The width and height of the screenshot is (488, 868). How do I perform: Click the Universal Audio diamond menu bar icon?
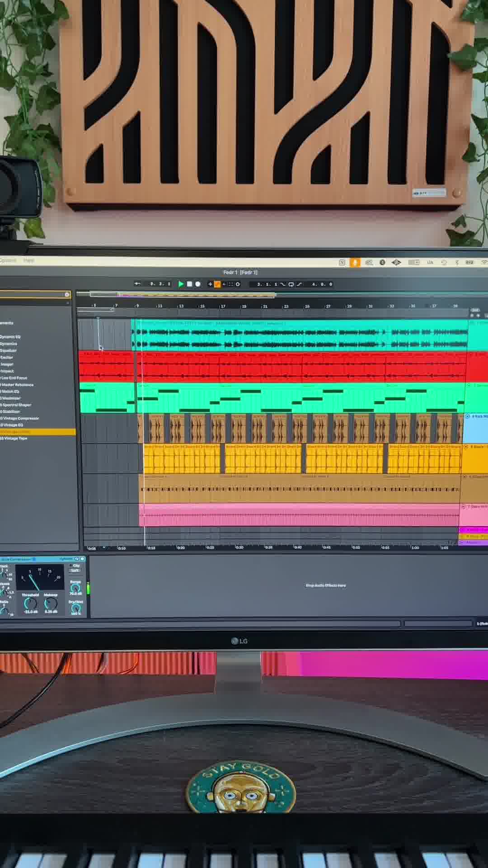coord(396,262)
